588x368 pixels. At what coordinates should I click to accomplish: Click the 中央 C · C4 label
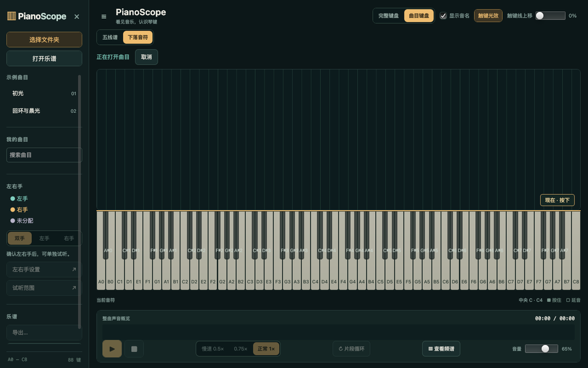pos(530,300)
